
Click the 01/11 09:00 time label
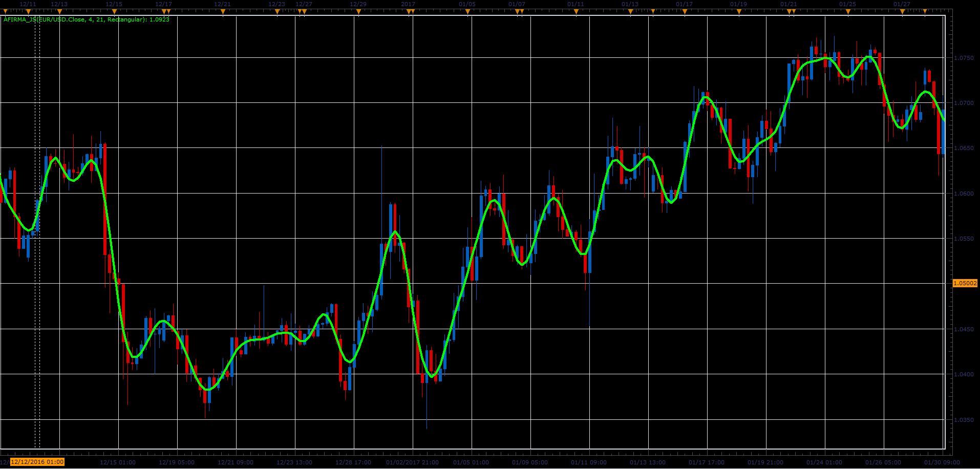(x=589, y=462)
